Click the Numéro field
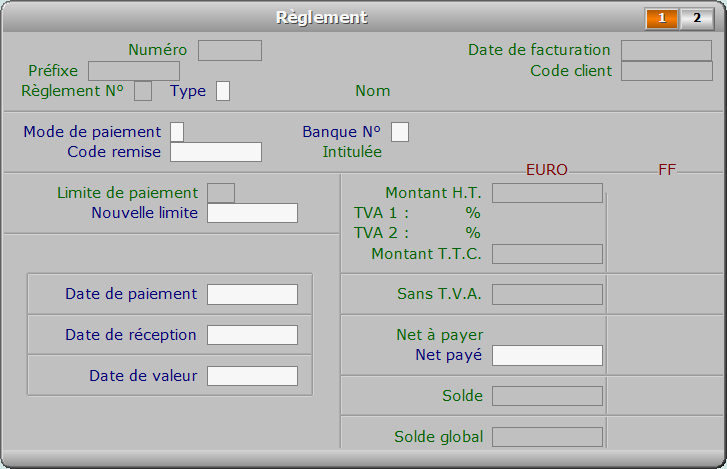The image size is (727, 469). pyautogui.click(x=230, y=51)
